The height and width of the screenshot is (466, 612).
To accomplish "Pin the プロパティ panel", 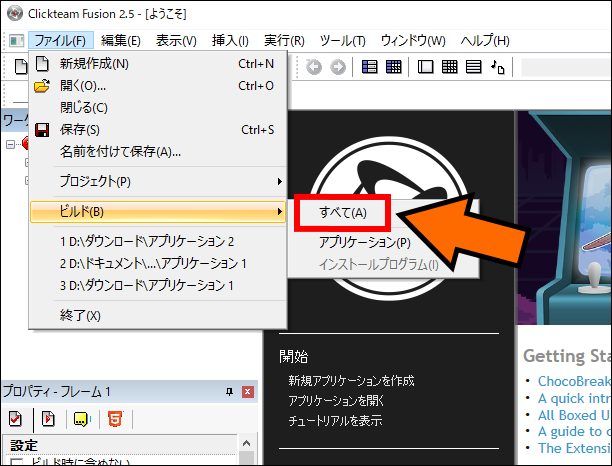I will click(229, 391).
